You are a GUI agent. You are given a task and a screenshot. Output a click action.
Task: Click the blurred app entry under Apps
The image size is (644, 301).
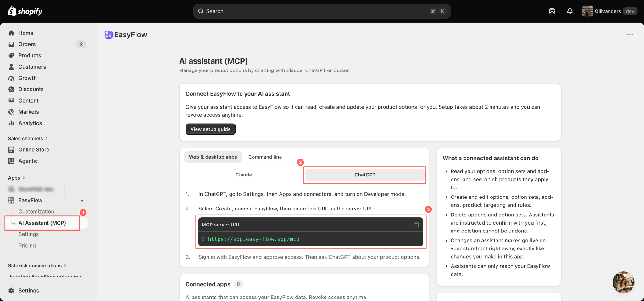tap(35, 189)
